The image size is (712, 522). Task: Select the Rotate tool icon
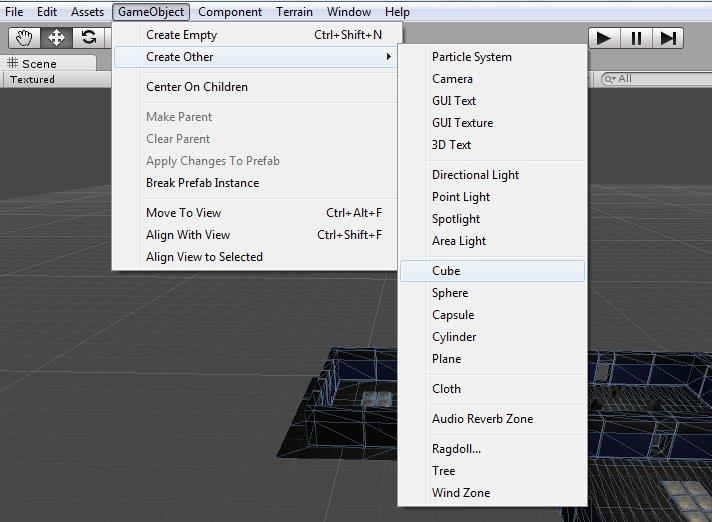point(89,38)
